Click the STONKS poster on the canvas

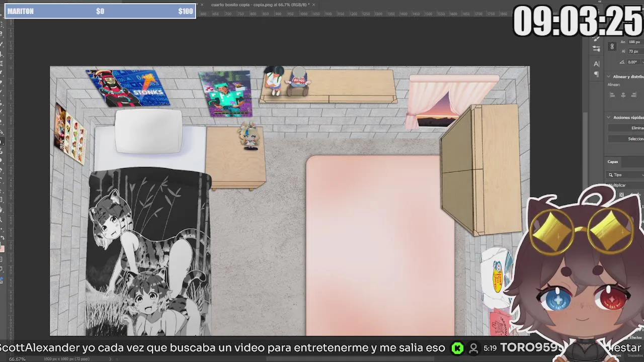click(128, 88)
